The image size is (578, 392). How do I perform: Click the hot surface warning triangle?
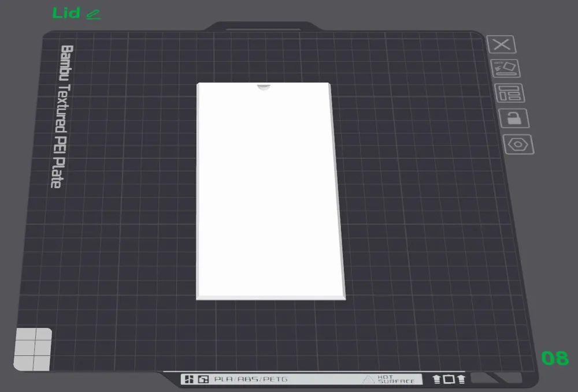click(368, 379)
